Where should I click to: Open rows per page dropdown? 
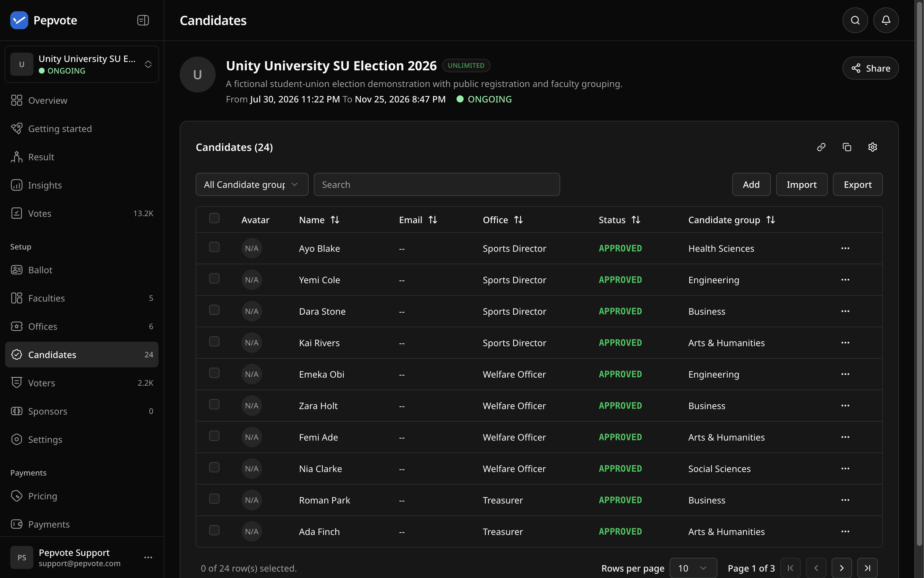click(693, 568)
